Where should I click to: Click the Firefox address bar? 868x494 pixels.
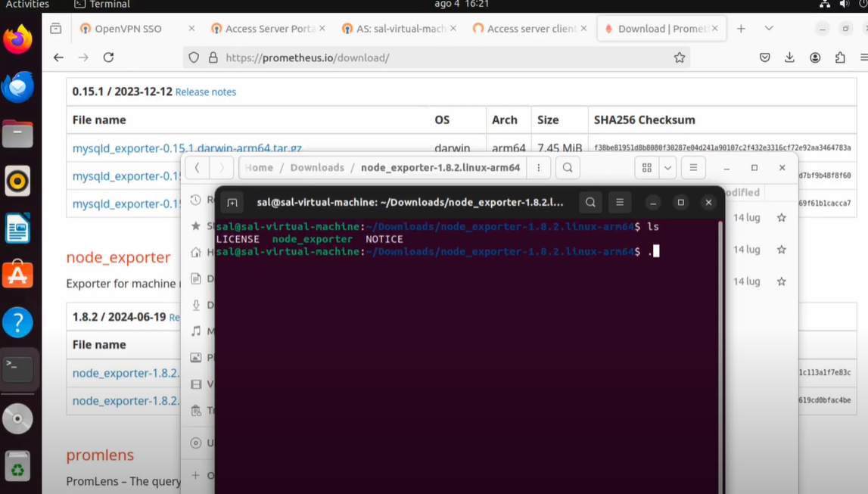(x=437, y=57)
